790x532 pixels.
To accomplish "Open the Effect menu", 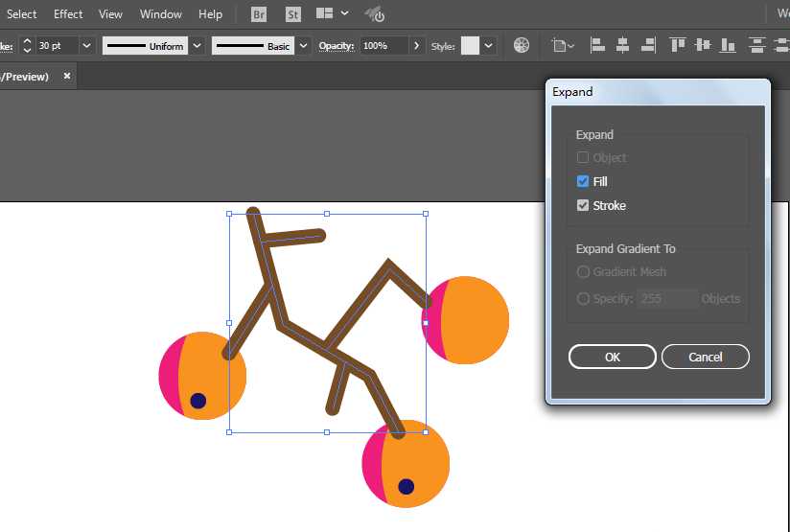I will point(68,14).
